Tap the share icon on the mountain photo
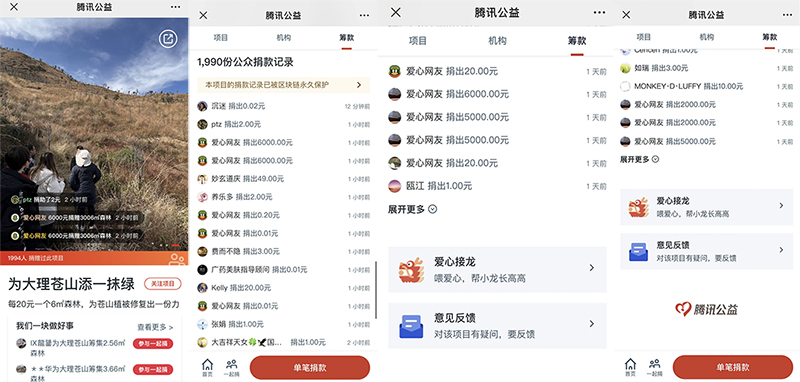Image resolution: width=800 pixels, height=382 pixels. (168, 39)
